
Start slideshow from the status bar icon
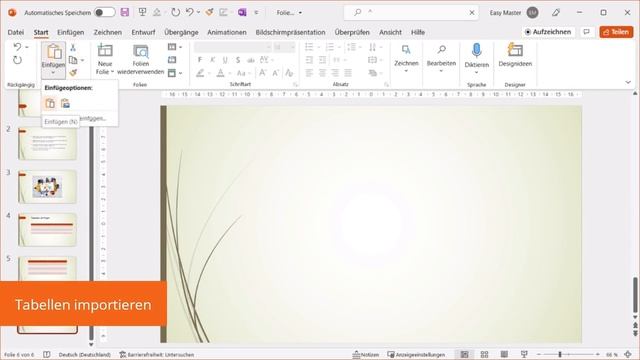(x=524, y=354)
